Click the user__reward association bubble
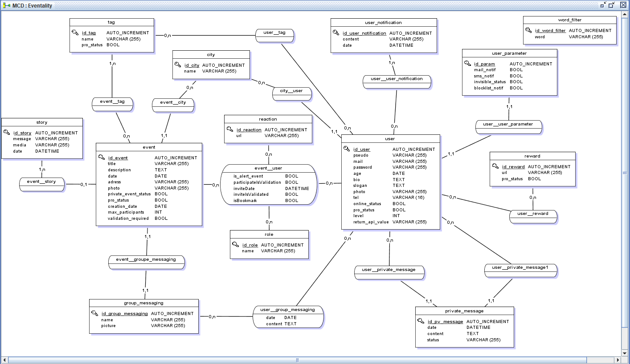630x364 pixels. pos(533,214)
